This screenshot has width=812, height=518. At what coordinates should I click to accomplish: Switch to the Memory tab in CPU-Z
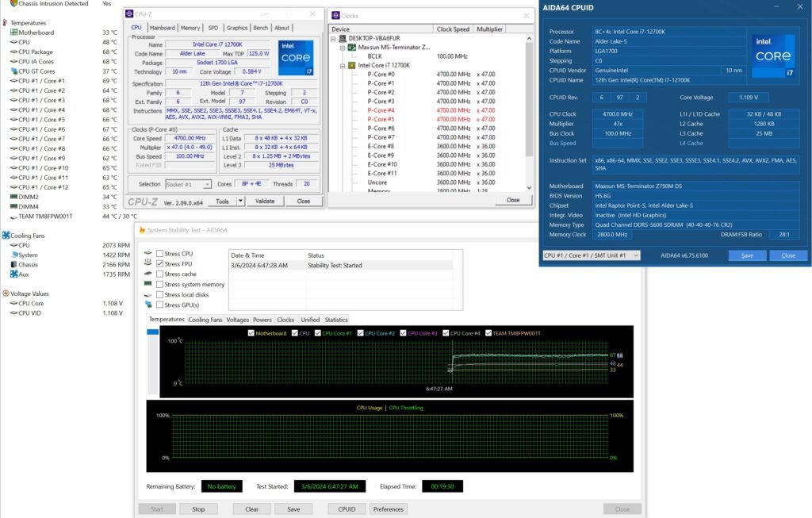(190, 28)
